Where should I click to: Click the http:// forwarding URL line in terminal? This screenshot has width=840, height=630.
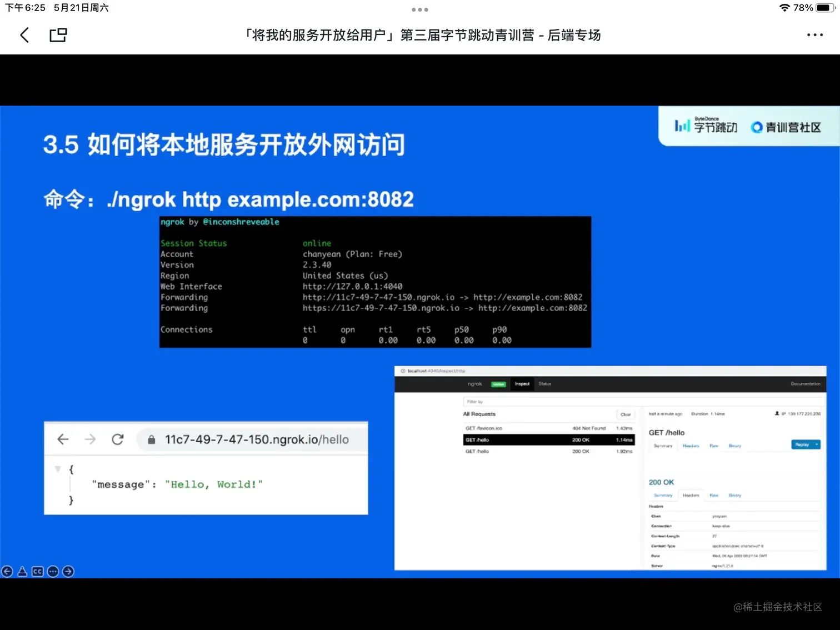442,297
